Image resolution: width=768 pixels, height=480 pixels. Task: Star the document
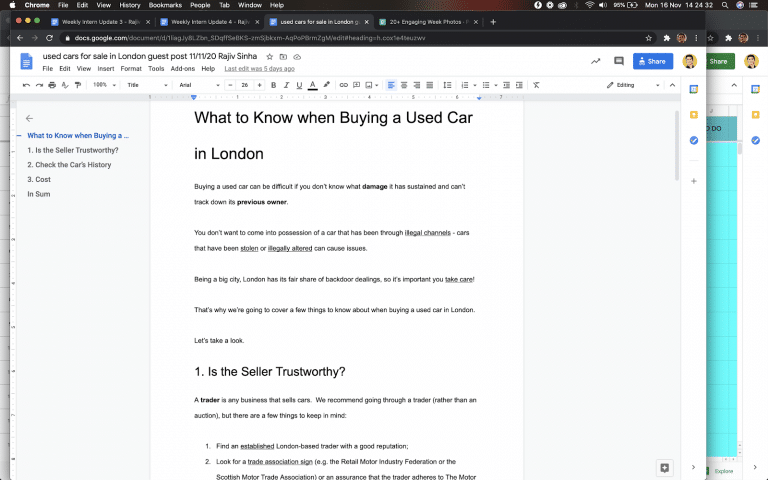[269, 57]
